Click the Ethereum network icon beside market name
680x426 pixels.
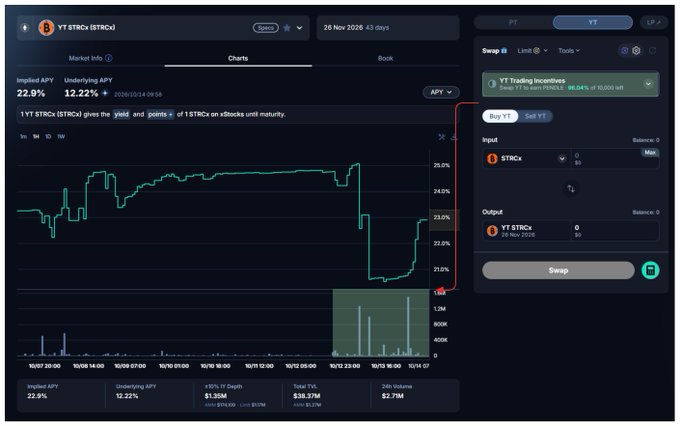coord(25,28)
